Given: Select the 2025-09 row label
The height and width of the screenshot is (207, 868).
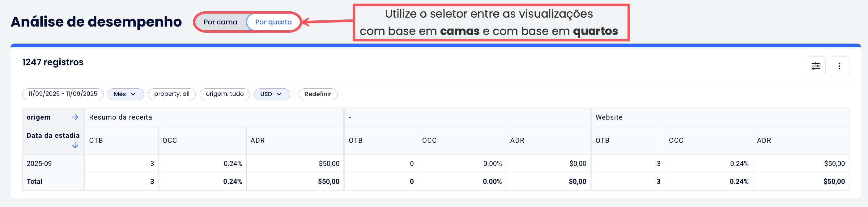Looking at the screenshot, I should click(39, 163).
